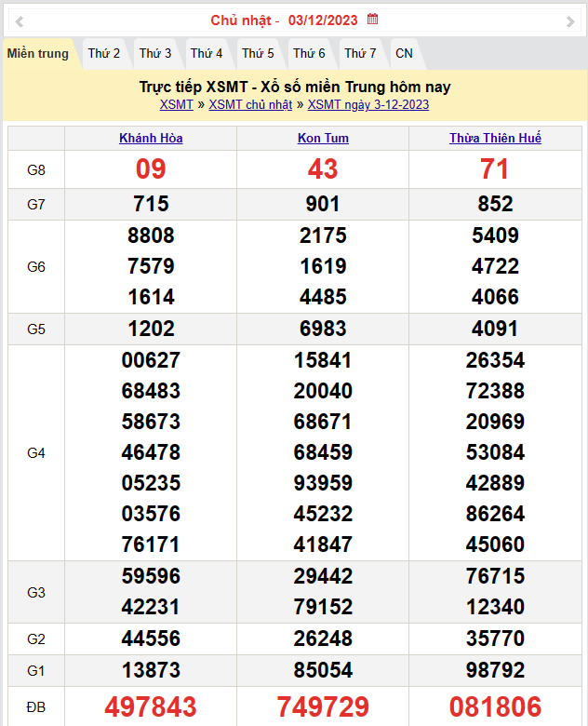Viewport: 588px width, 726px height.
Task: Click G4 number 42889
Action: pyautogui.click(x=495, y=483)
